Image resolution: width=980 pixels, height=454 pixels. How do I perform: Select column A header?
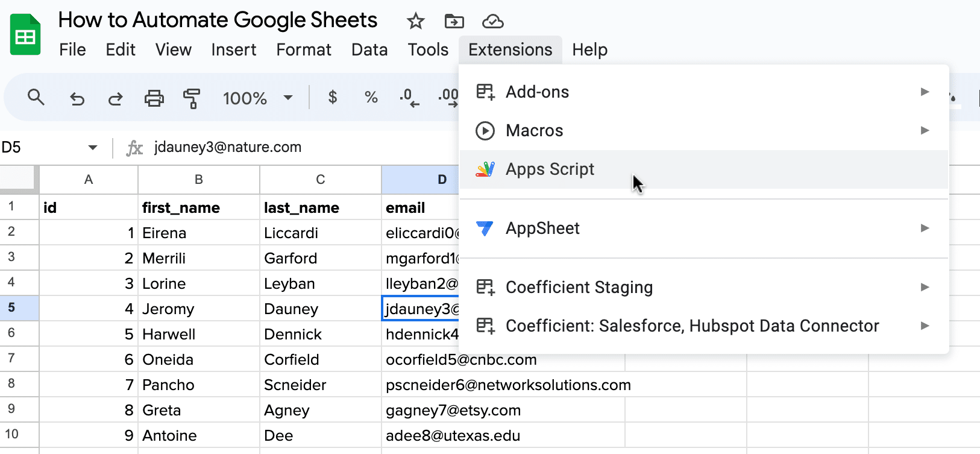pyautogui.click(x=89, y=180)
